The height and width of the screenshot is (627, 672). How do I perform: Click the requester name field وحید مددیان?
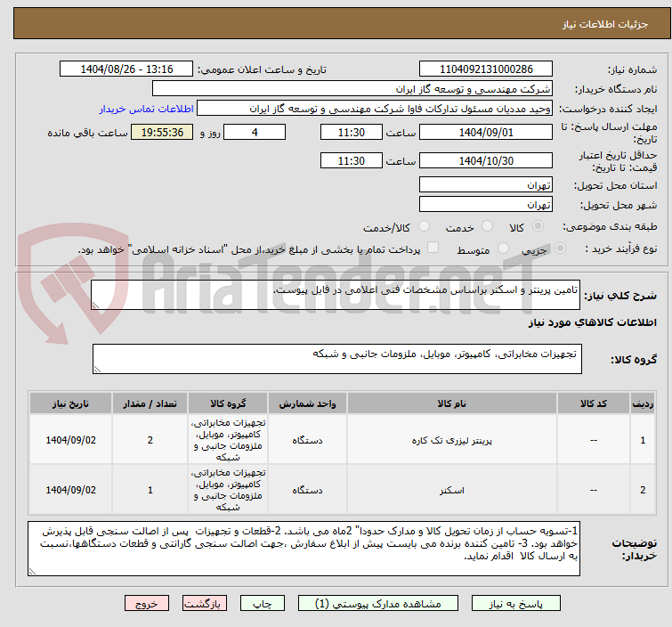click(x=375, y=109)
